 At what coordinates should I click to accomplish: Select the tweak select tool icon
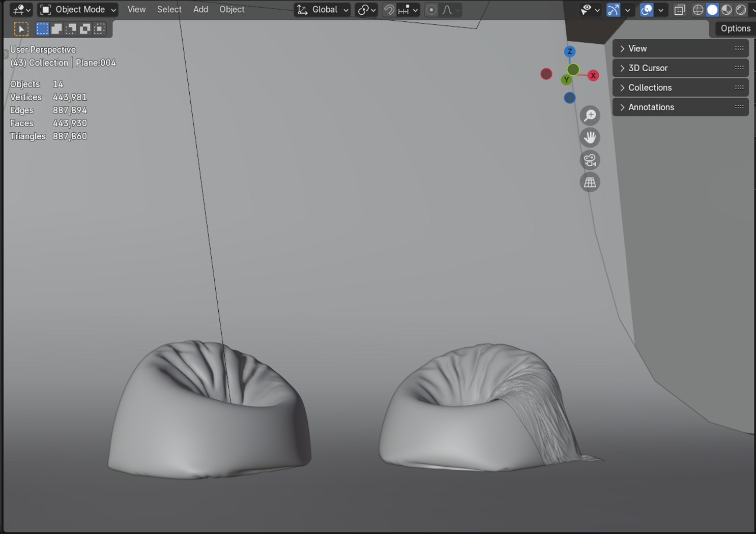[x=21, y=29]
